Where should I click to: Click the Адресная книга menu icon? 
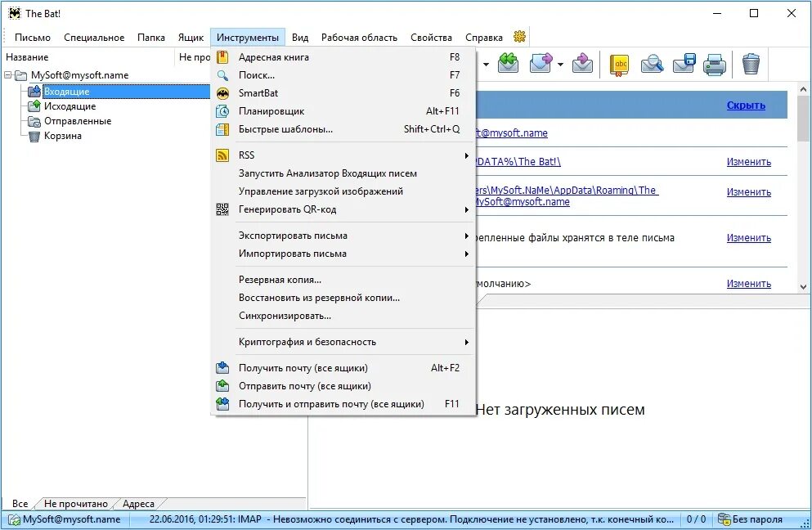[222, 57]
